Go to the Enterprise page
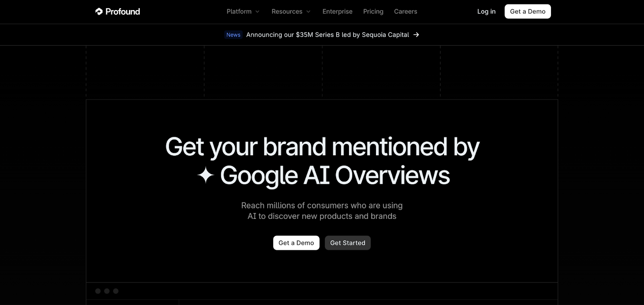 coord(337,12)
